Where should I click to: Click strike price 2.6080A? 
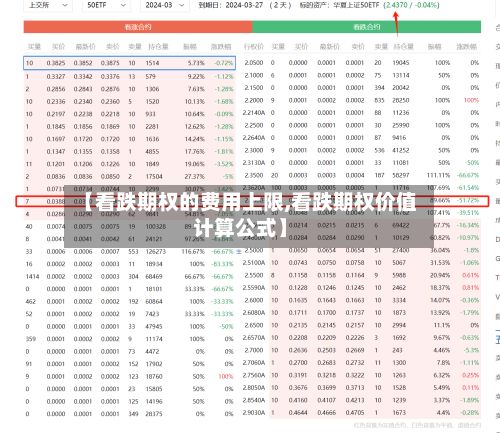[x=254, y=313]
